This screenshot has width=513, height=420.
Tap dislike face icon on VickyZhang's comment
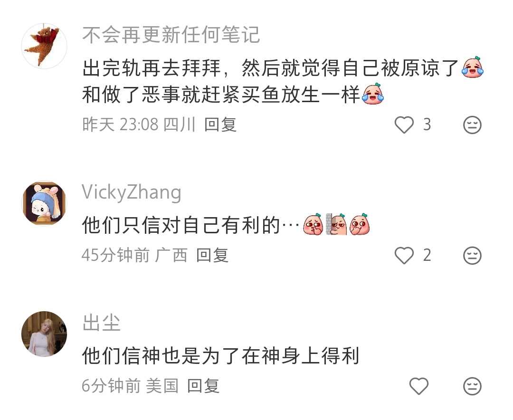point(472,255)
